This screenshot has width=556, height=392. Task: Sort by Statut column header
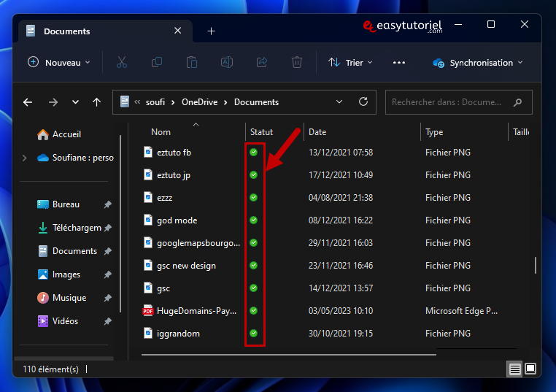coord(261,132)
